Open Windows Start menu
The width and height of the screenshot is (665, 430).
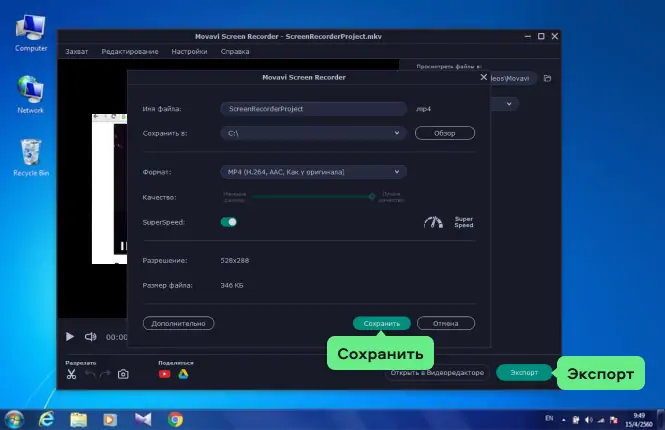(x=14, y=420)
